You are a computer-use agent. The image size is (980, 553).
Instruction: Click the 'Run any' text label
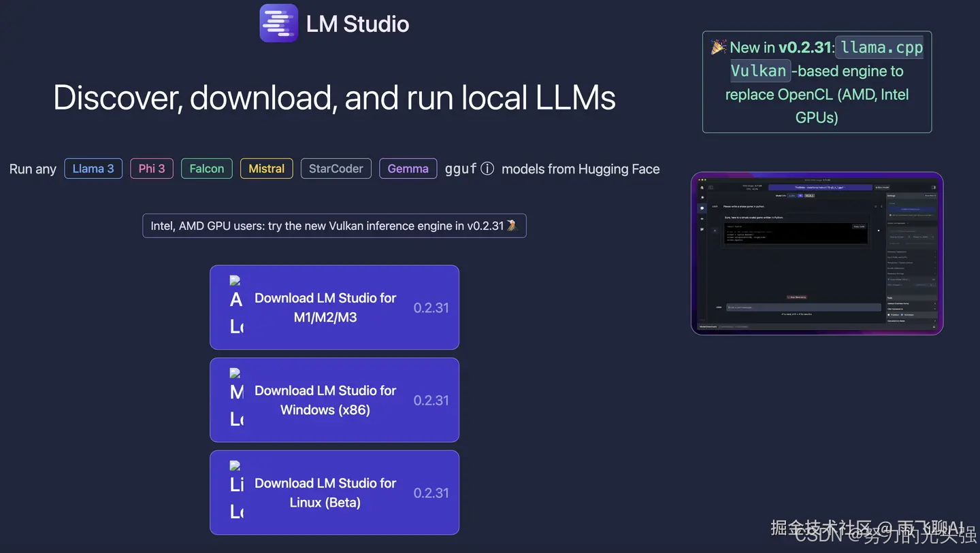point(33,169)
